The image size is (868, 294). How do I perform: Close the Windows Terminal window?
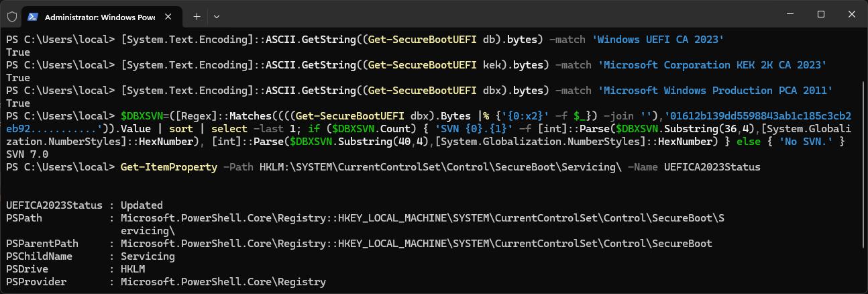(851, 15)
